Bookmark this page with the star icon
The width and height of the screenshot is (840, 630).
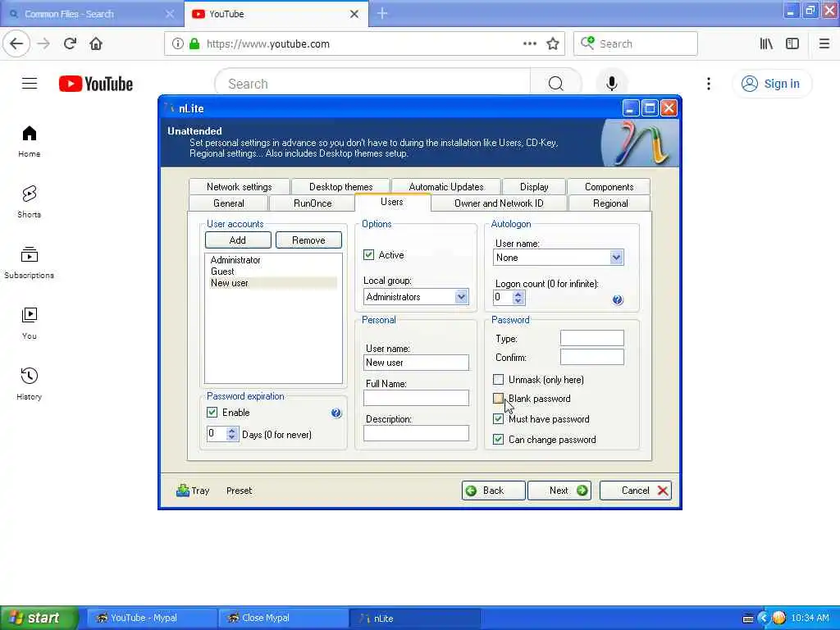click(552, 44)
